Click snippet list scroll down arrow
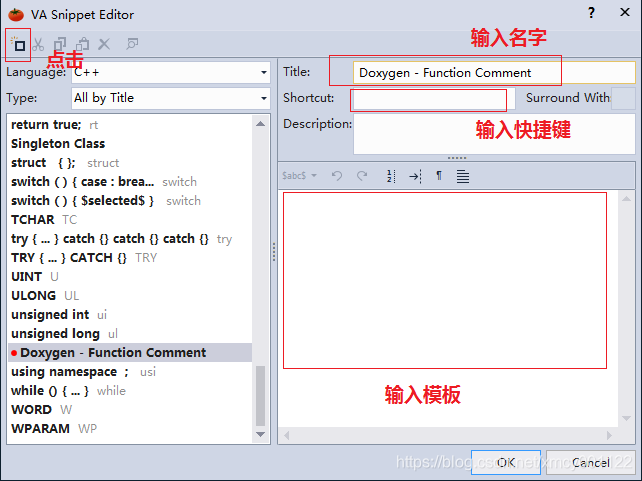The width and height of the screenshot is (642, 481). (x=260, y=434)
